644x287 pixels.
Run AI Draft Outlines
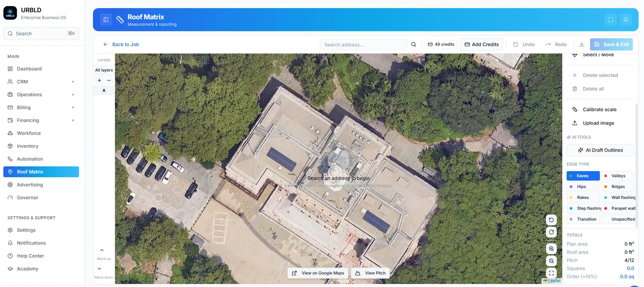(600, 150)
